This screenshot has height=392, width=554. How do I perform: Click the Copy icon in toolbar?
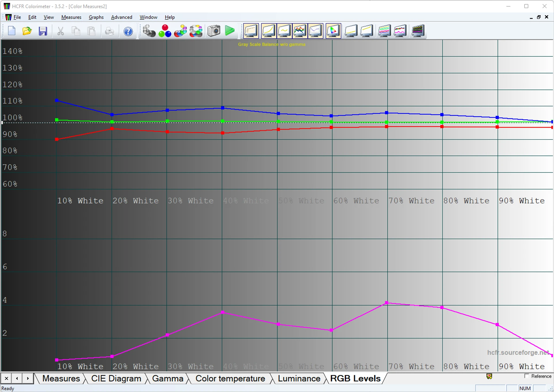coord(76,31)
